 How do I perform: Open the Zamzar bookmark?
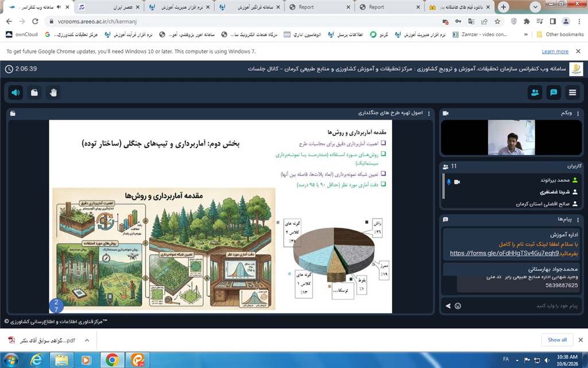[479, 34]
